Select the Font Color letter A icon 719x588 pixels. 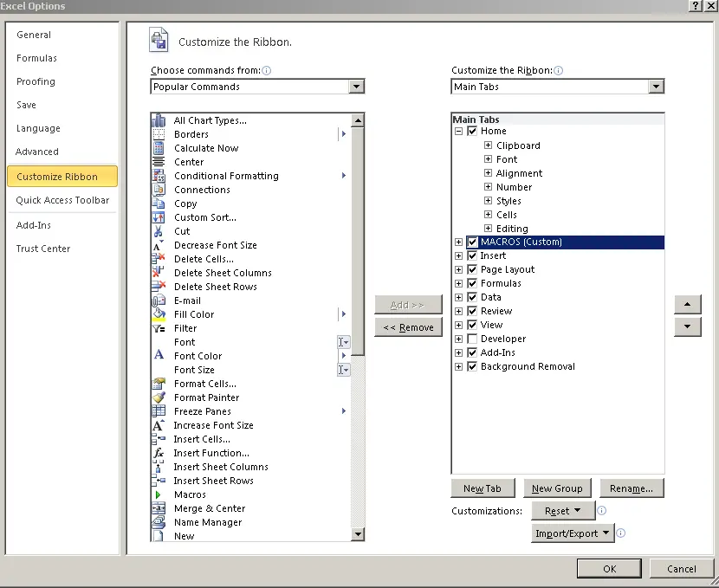click(159, 355)
